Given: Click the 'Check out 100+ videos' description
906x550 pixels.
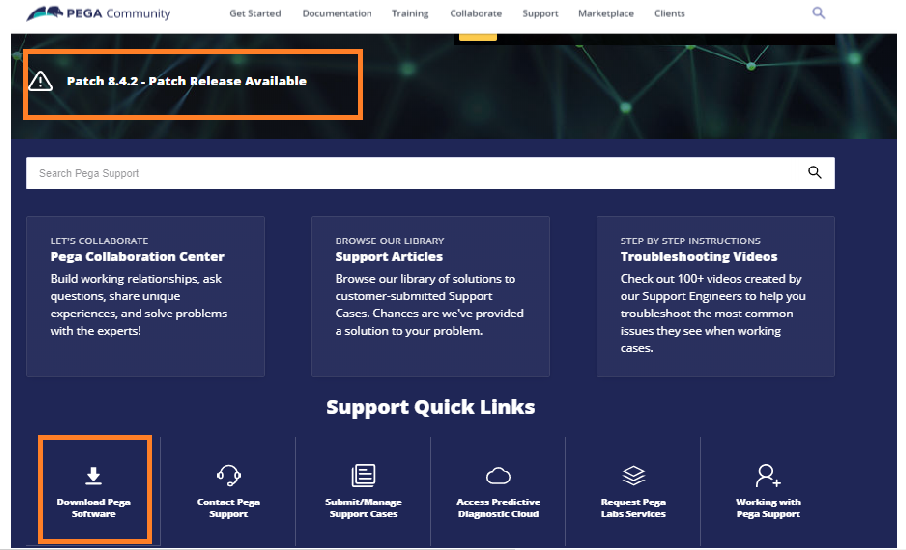Looking at the screenshot, I should point(713,313).
